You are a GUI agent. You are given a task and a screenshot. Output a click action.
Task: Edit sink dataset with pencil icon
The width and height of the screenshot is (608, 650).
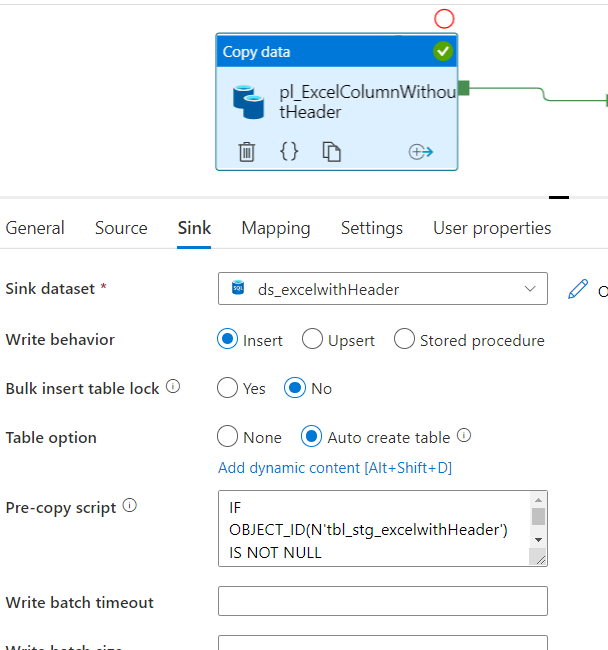[578, 289]
